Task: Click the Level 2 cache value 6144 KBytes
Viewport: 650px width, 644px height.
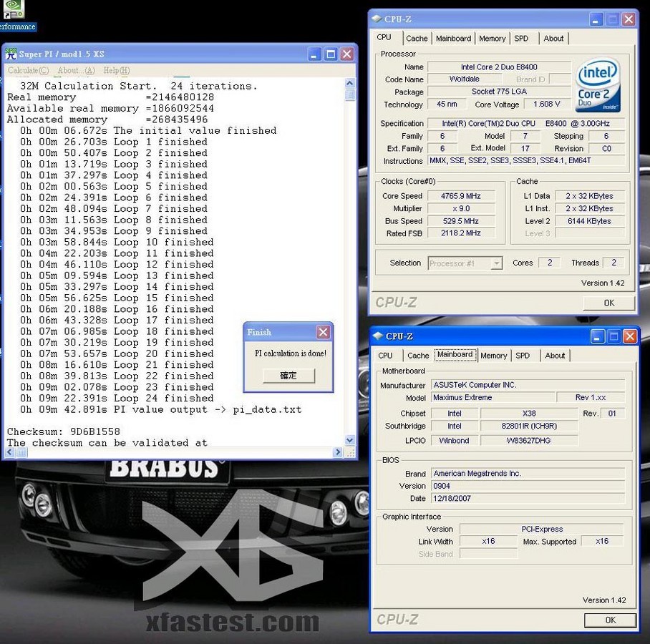Action: (589, 221)
